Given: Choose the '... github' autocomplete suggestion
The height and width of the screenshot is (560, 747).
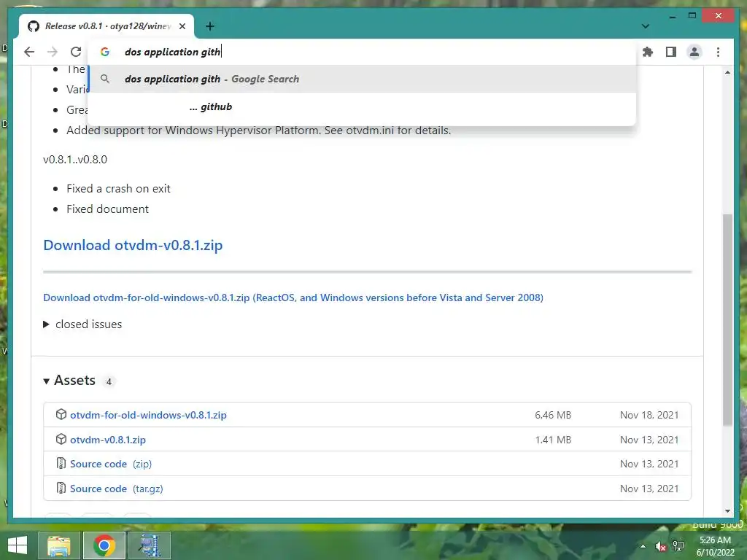Looking at the screenshot, I should [362, 106].
